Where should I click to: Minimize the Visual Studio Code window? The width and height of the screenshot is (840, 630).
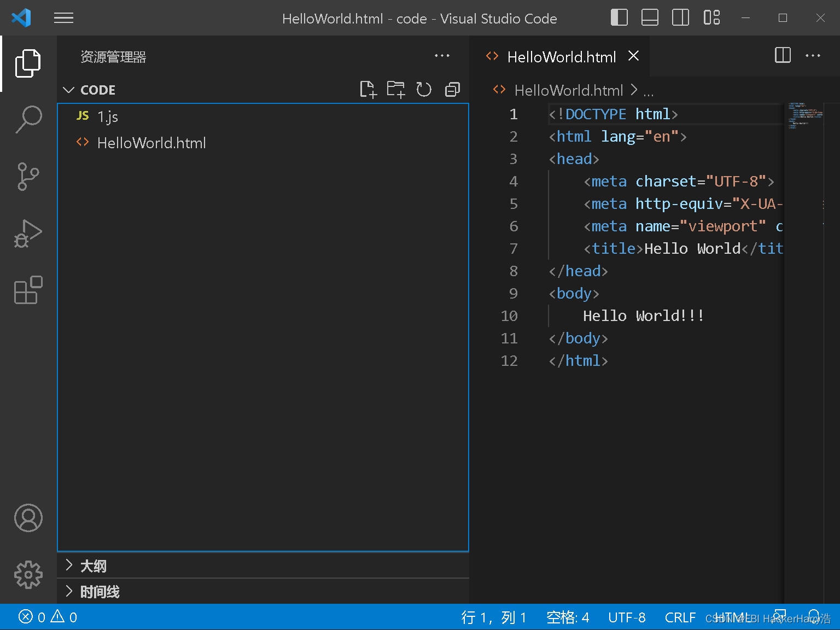[745, 18]
